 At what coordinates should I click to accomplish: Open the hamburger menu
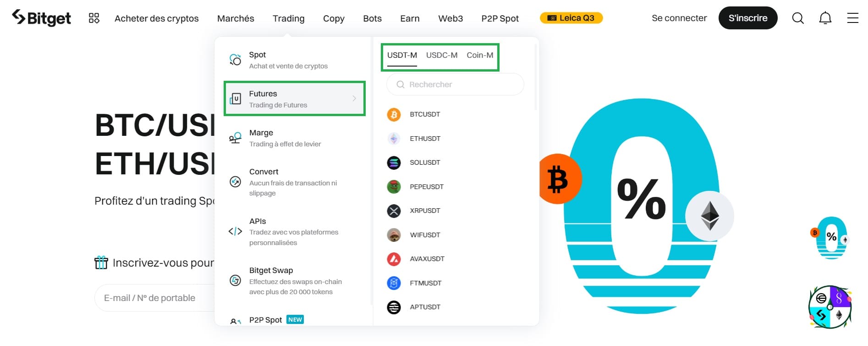853,18
